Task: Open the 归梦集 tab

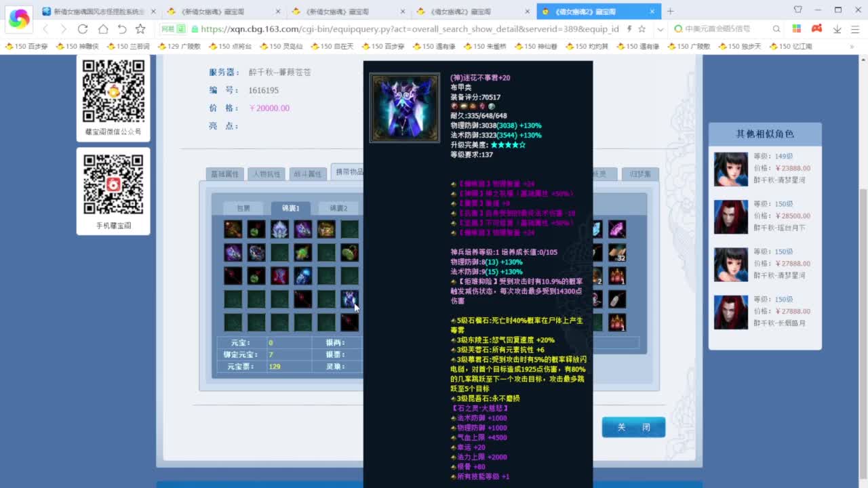Action: [639, 174]
